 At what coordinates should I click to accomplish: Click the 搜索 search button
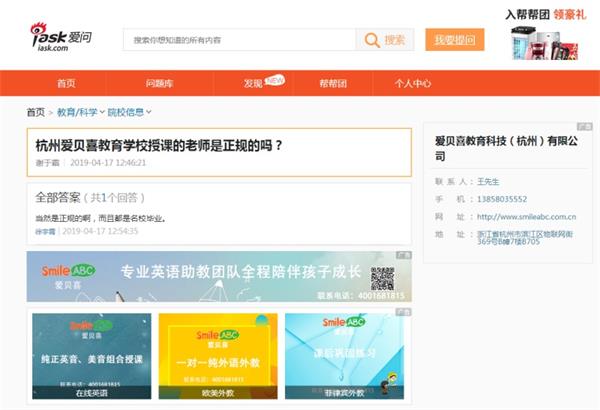point(385,40)
